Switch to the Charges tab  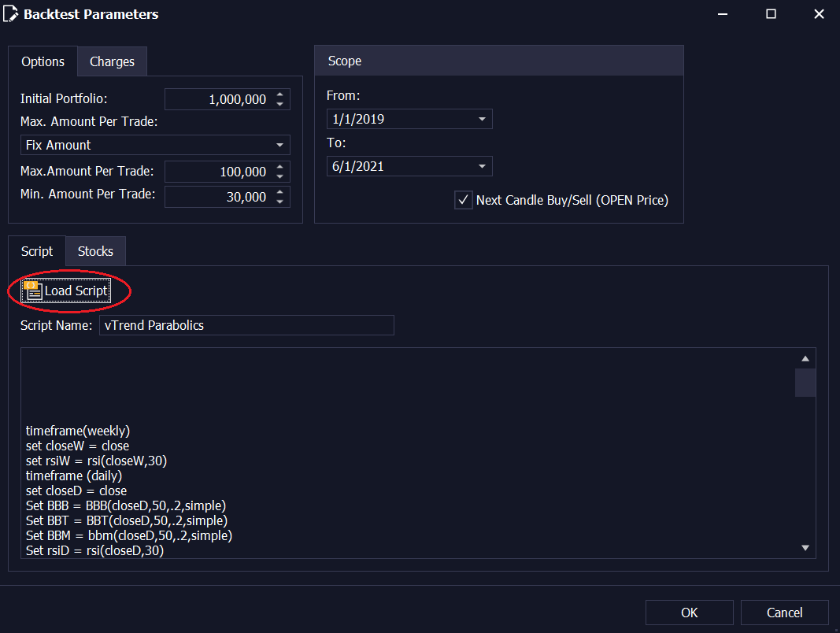tap(112, 61)
